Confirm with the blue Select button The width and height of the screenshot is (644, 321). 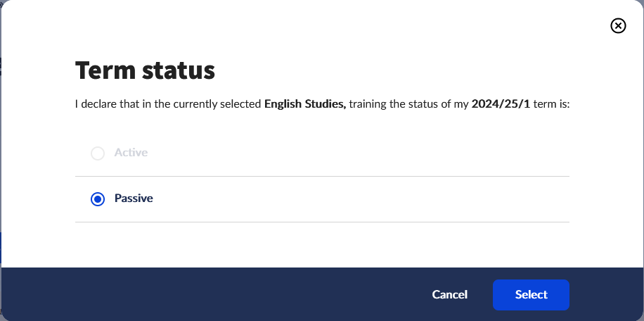pyautogui.click(x=531, y=294)
